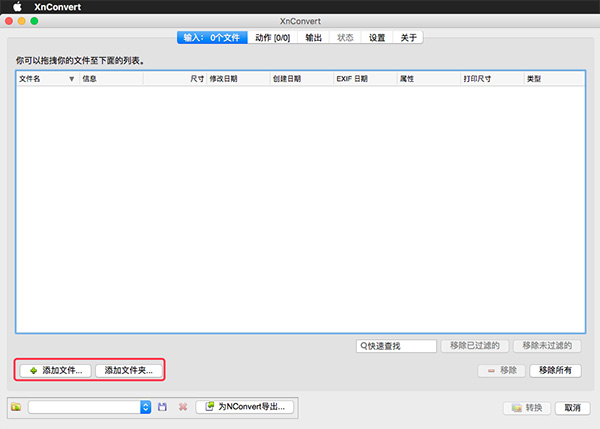Open the XnConvert app menu

pyautogui.click(x=57, y=7)
